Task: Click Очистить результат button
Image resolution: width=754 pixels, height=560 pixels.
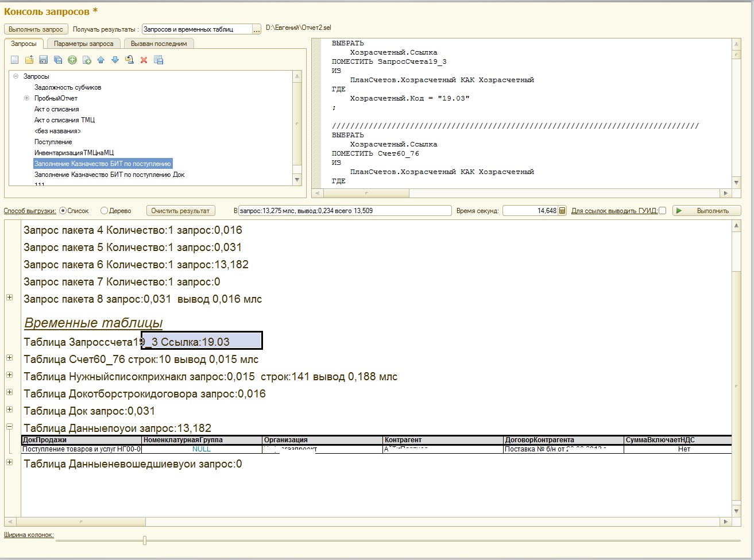Action: pyautogui.click(x=180, y=211)
